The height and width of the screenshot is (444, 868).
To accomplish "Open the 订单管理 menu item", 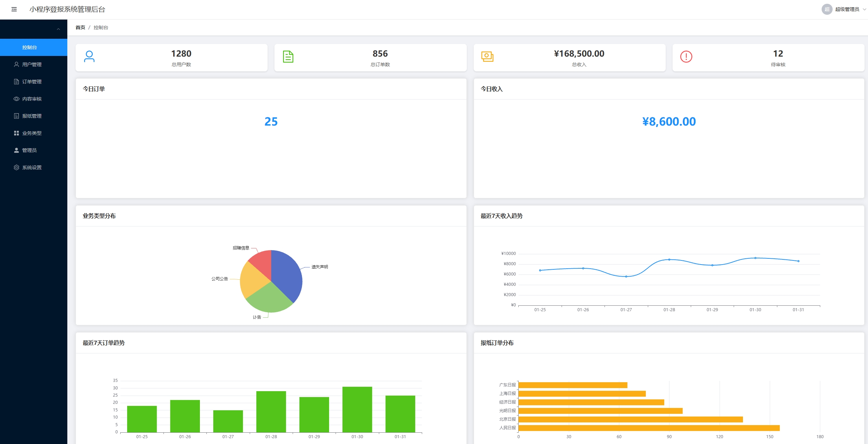I will 32,82.
